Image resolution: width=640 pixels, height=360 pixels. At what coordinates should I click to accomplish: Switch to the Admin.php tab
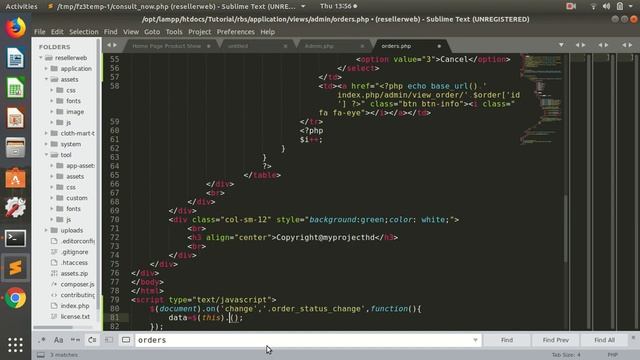(319, 46)
